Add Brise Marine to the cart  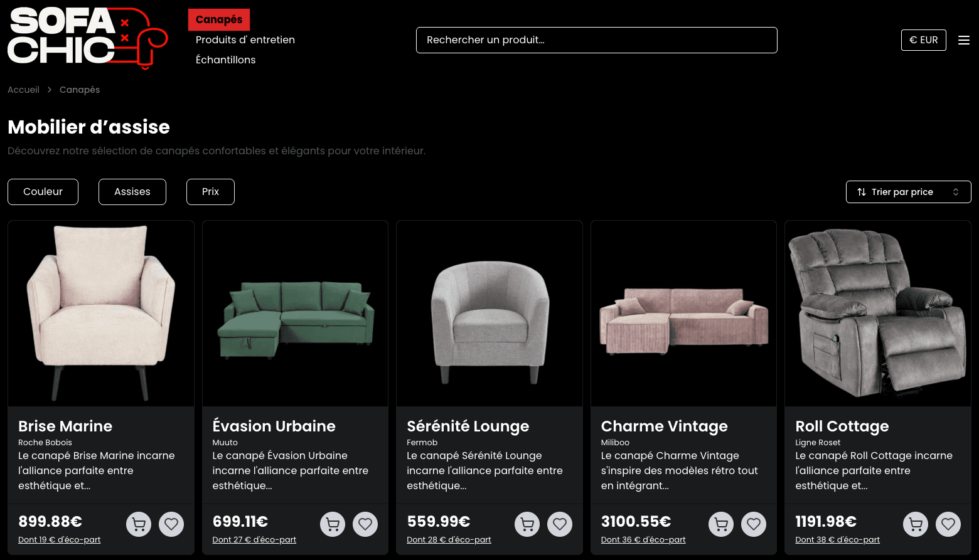[x=139, y=524]
